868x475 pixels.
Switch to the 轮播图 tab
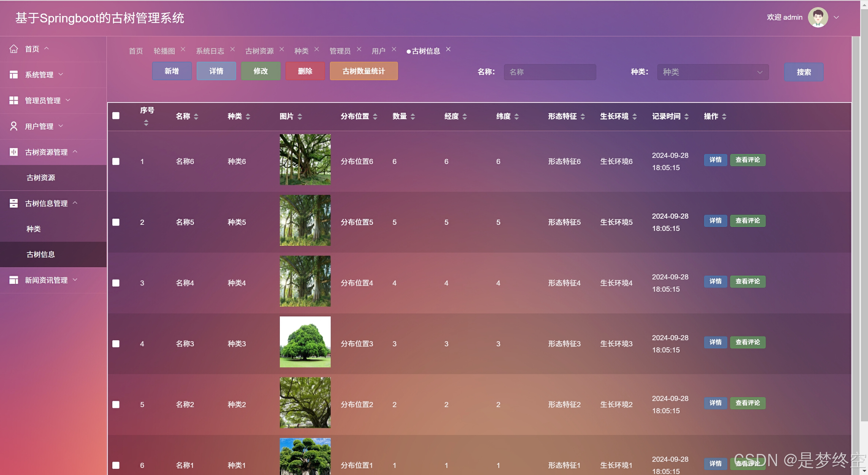click(x=164, y=51)
